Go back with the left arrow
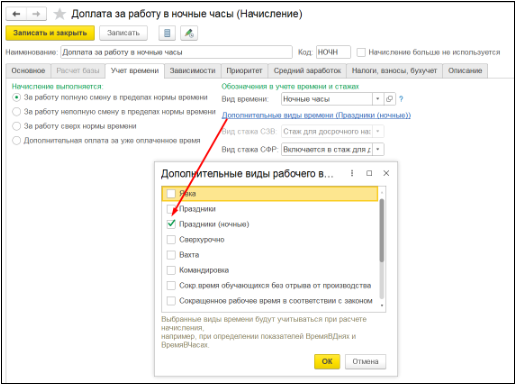This screenshot has width=517, height=386. (x=16, y=14)
